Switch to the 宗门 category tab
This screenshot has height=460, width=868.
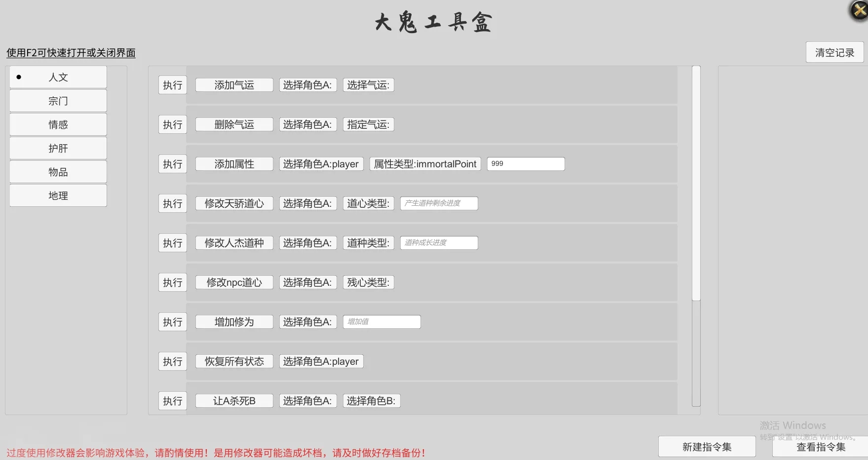point(58,101)
